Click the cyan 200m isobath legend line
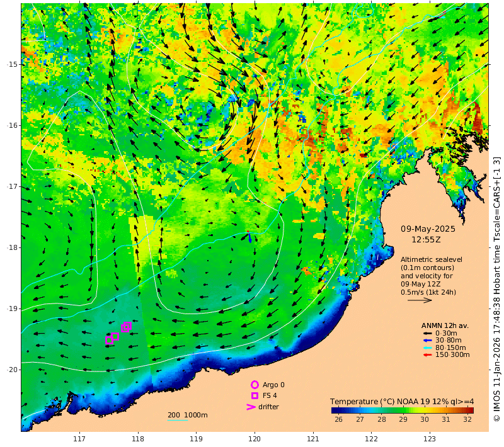 (x=178, y=420)
